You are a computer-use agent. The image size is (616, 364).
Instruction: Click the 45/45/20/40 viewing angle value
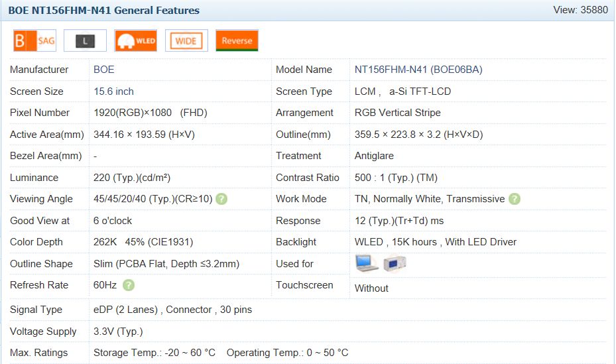[x=153, y=199]
